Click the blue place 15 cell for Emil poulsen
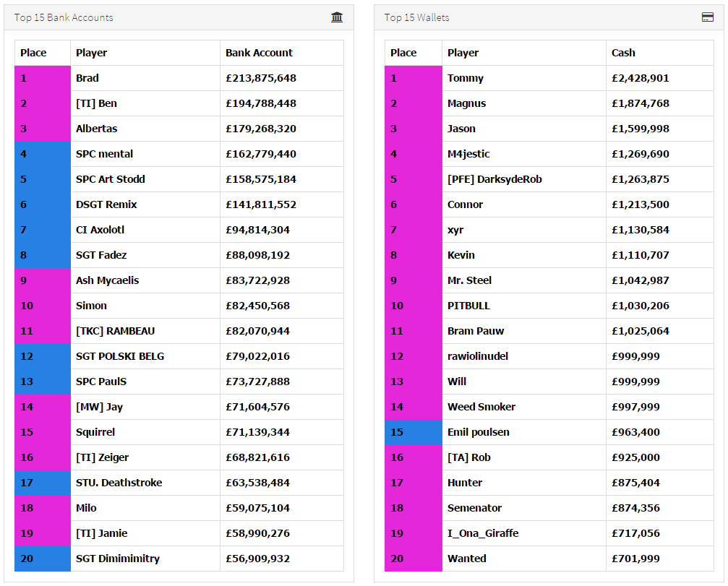The width and height of the screenshot is (728, 586). (413, 432)
